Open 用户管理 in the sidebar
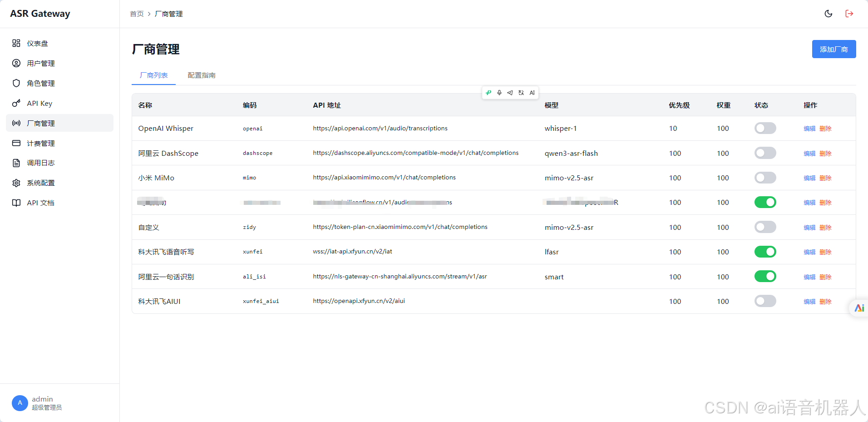 click(59, 63)
